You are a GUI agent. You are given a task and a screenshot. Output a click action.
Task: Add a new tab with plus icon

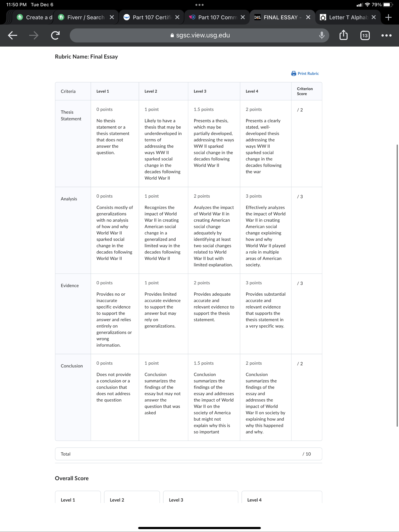pyautogui.click(x=388, y=17)
